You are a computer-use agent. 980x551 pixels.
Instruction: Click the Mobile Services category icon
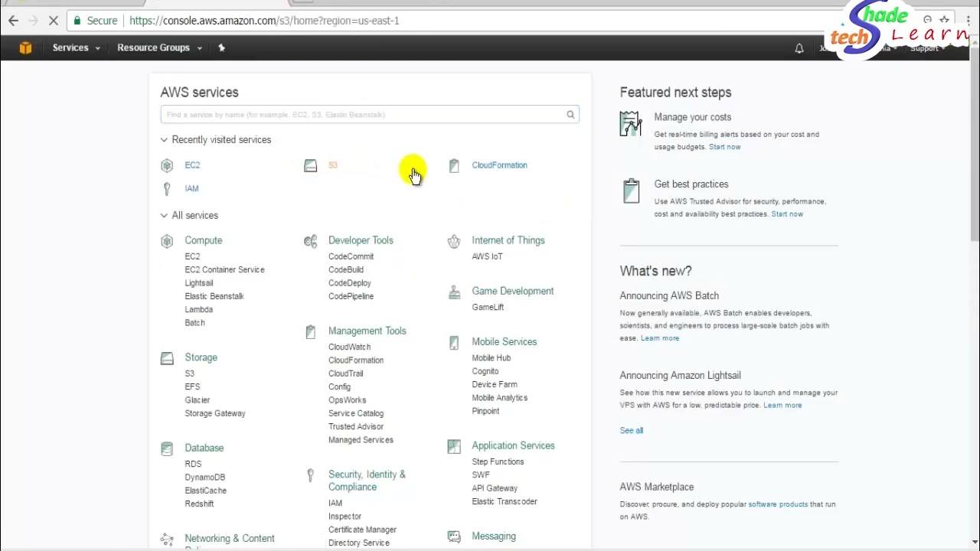[x=454, y=342]
